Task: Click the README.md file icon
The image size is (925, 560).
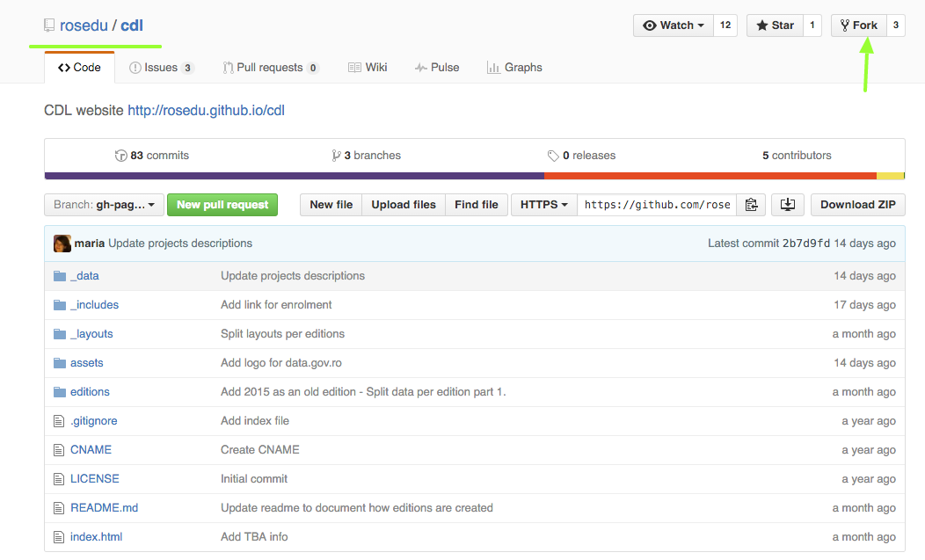Action: tap(58, 507)
